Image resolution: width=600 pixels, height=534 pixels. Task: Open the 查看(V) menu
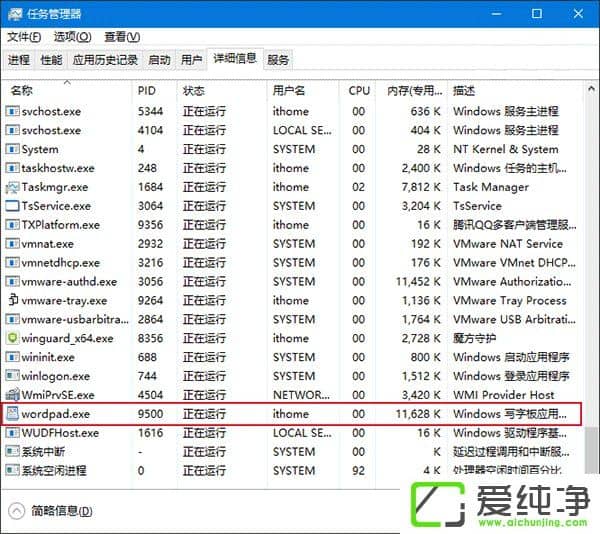(x=122, y=37)
